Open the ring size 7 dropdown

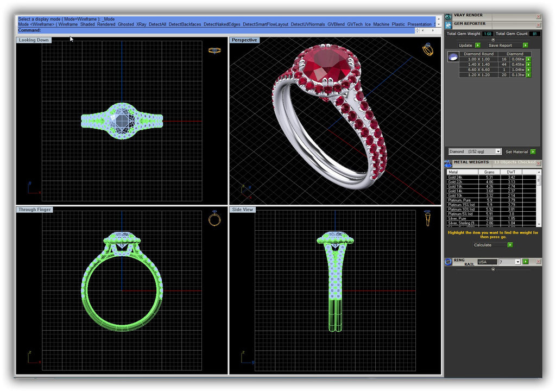pyautogui.click(x=517, y=262)
